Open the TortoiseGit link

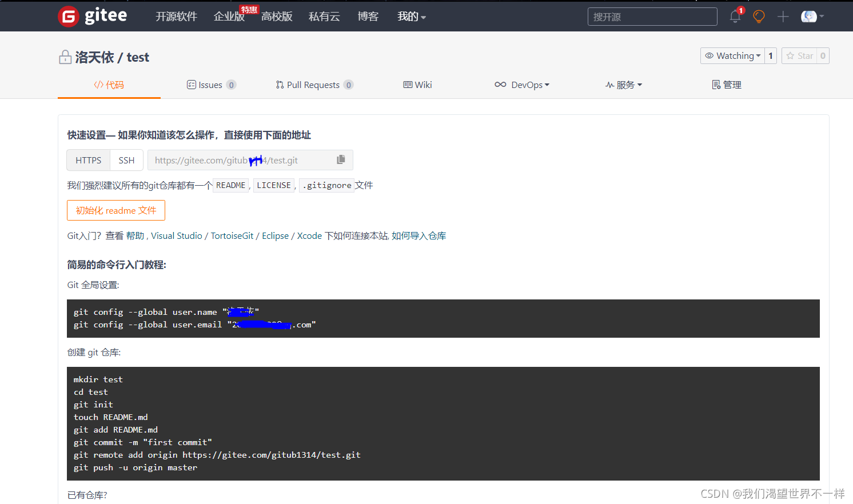pos(232,235)
